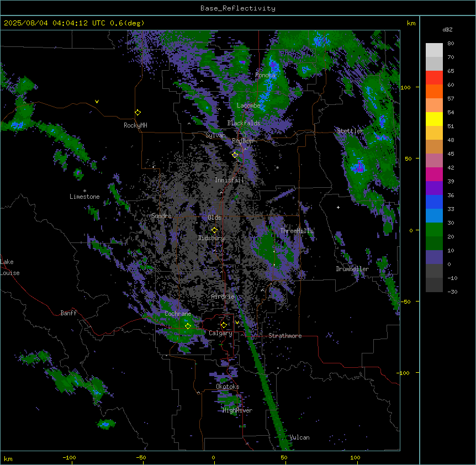Select the darkest gray -30 to -10 swatch
476x465 pixels.
click(x=434, y=285)
